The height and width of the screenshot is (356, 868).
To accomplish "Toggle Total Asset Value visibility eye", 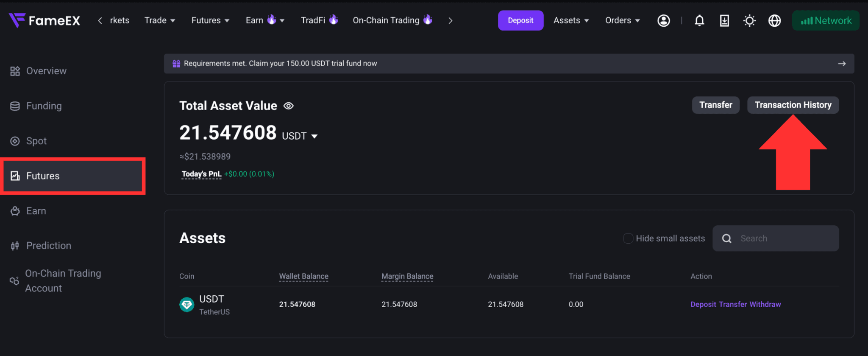I will [x=289, y=106].
